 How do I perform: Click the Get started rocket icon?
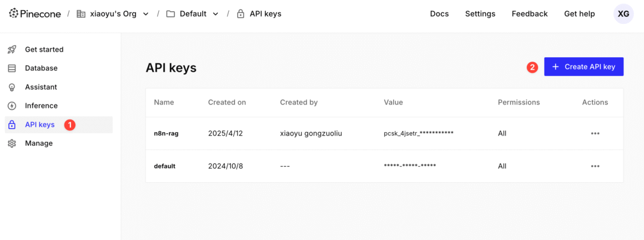click(12, 49)
